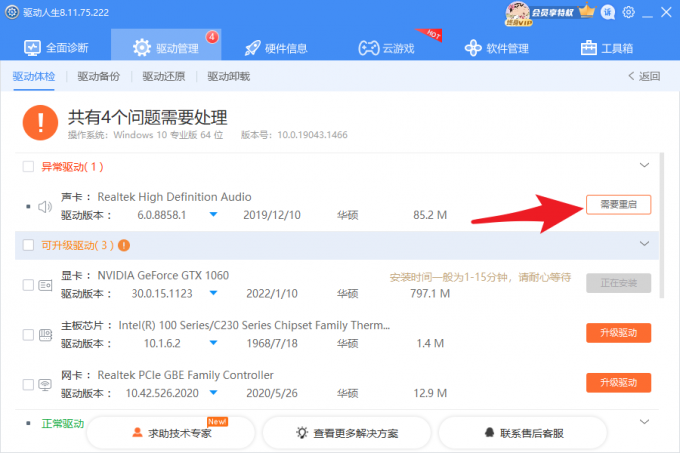
Task: Click the orange exclamation warning icon
Action: click(x=40, y=123)
